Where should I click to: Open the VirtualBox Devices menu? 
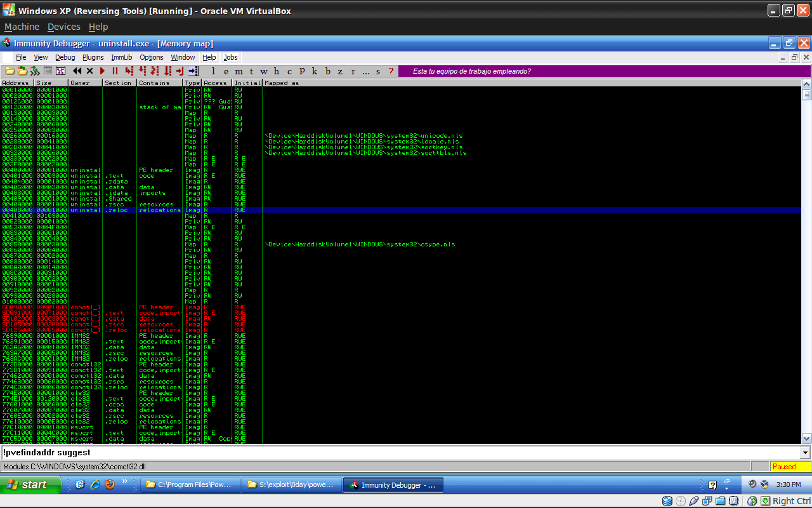(x=64, y=27)
